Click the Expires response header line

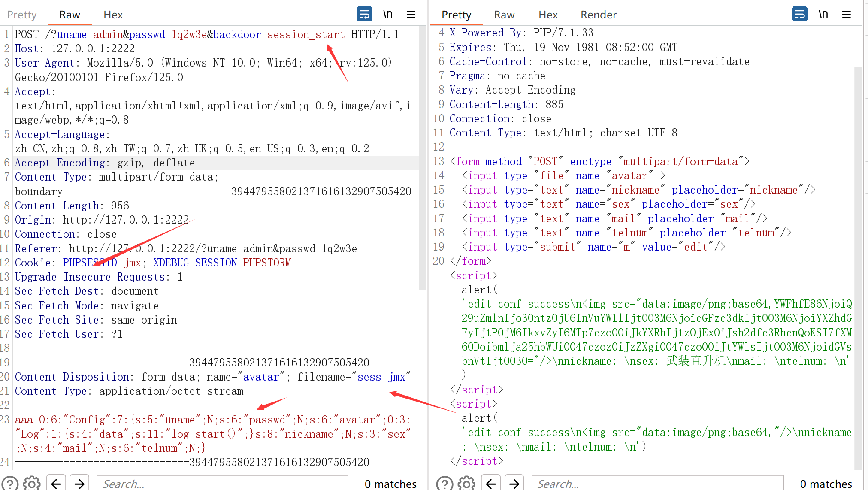tap(563, 48)
